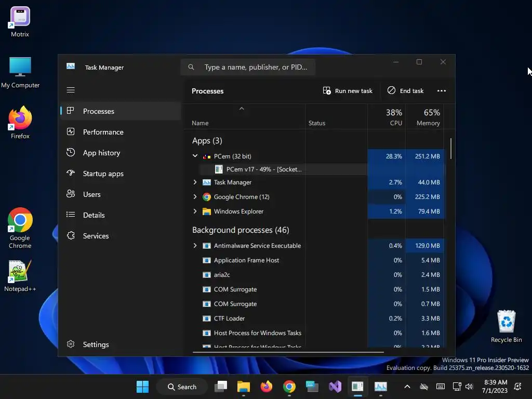
Task: Select Host Process for Windows Tasks at 1.6 MB
Action: click(x=258, y=333)
